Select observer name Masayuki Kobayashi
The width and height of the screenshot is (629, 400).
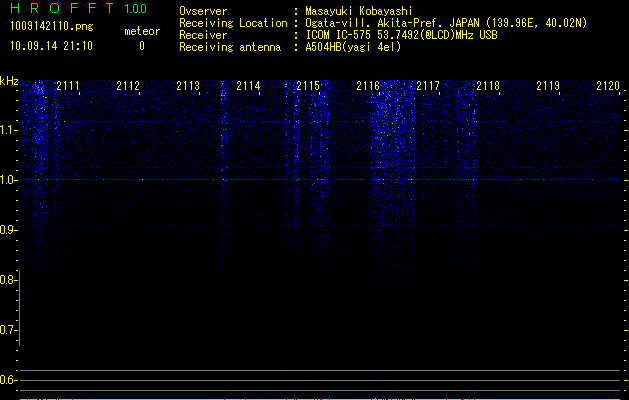359,11
